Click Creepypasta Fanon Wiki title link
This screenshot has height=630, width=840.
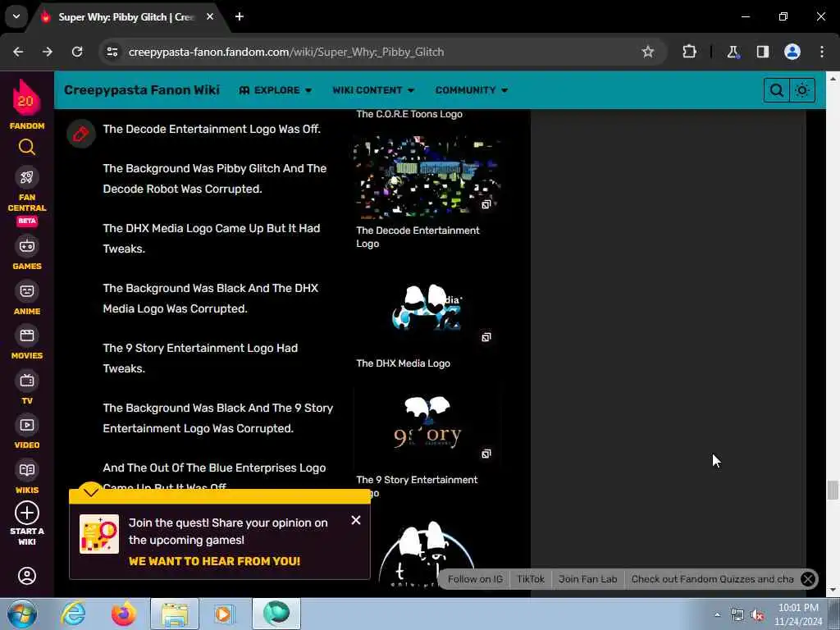142,90
